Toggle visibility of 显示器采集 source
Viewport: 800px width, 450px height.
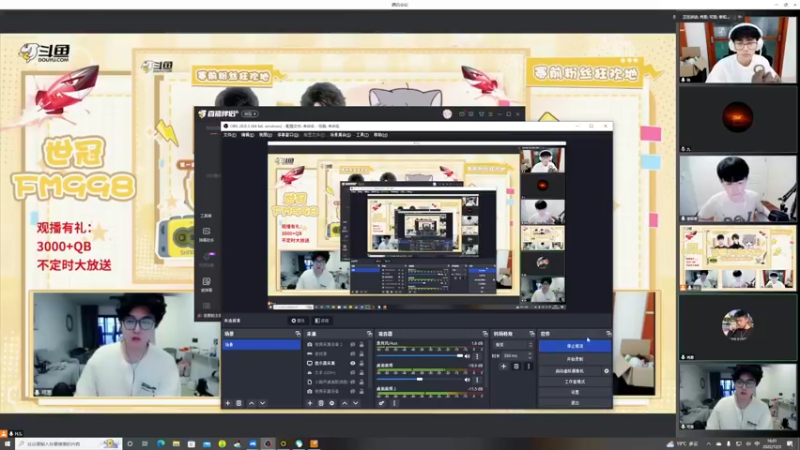(x=353, y=363)
